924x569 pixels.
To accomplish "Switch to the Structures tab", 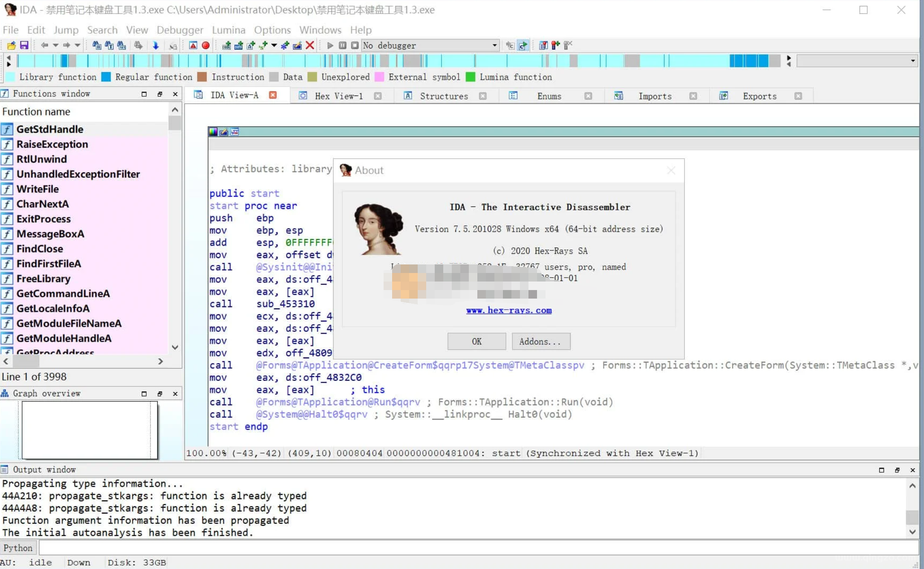I will pos(444,96).
